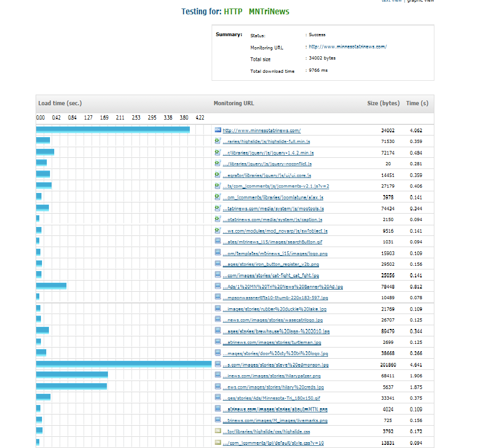Click the CSS icon beside style.css?v=10

tap(217, 442)
